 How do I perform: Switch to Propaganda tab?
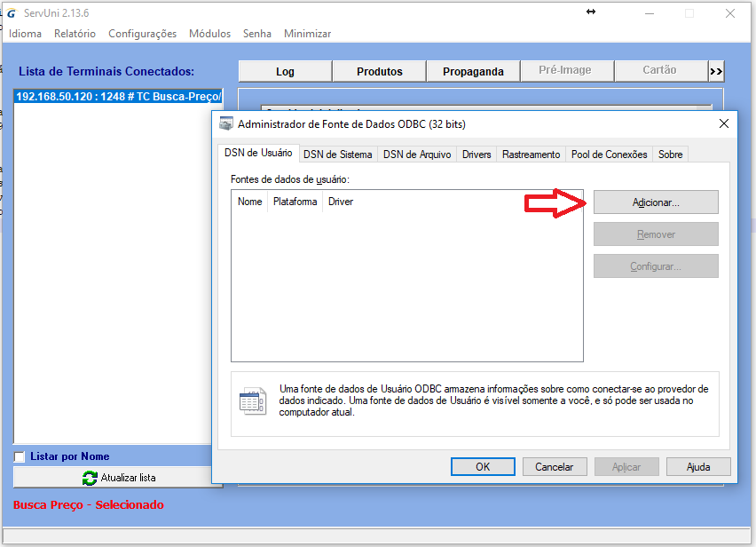pos(473,71)
